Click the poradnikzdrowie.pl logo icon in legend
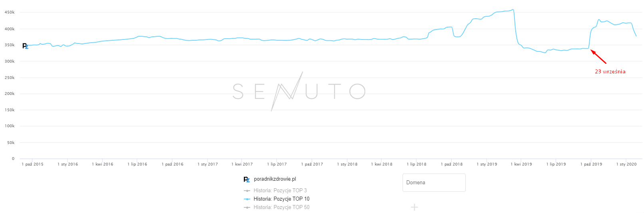Viewport: 644px width, 213px height. tap(247, 179)
